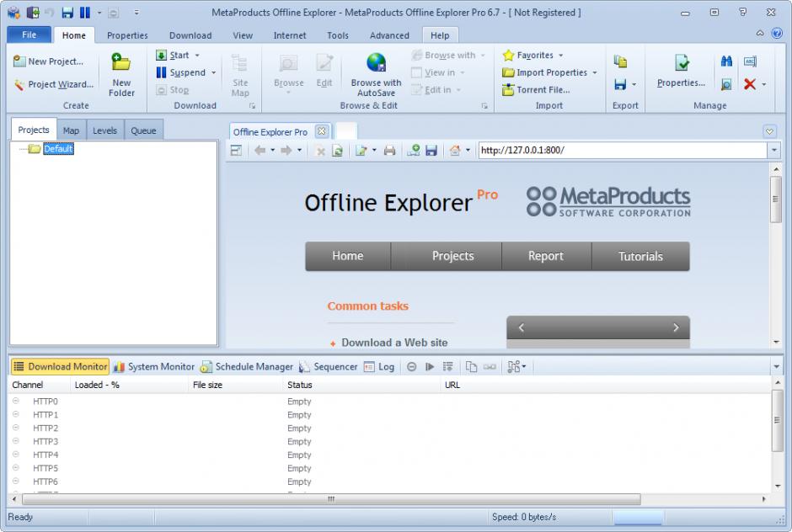Screen dimensions: 792x532
Task: Click the Tutorials button on the web page
Action: (640, 257)
